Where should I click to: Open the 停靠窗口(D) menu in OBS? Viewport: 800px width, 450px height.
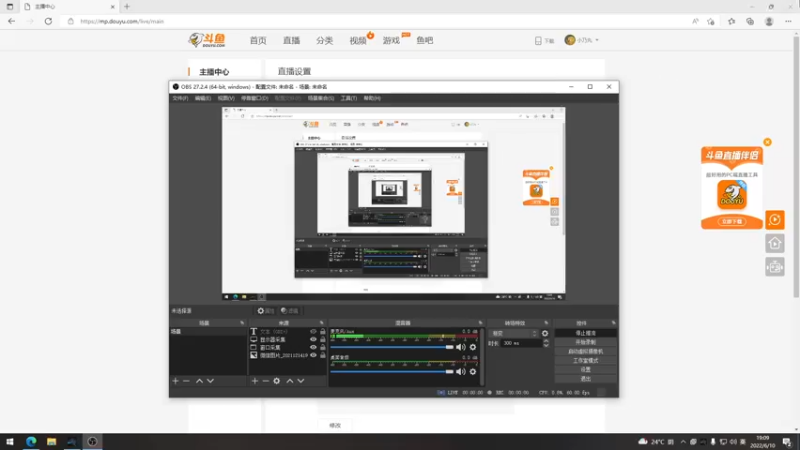coord(255,98)
